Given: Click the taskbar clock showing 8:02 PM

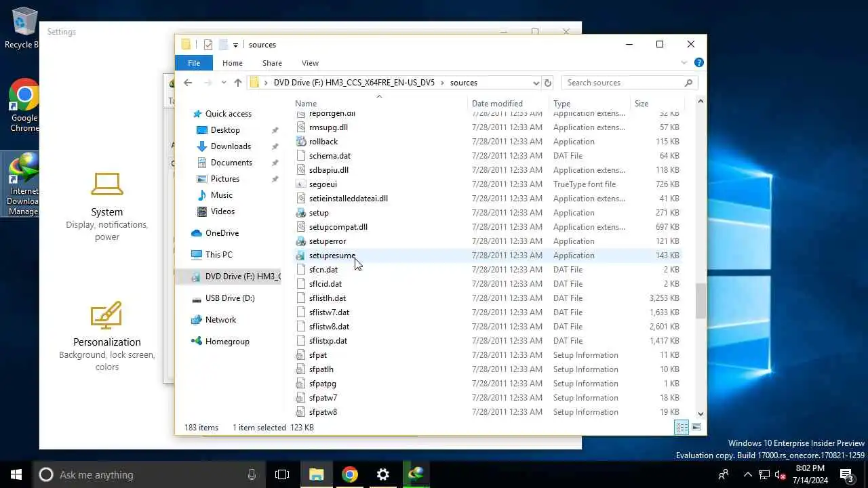Looking at the screenshot, I should pyautogui.click(x=809, y=474).
